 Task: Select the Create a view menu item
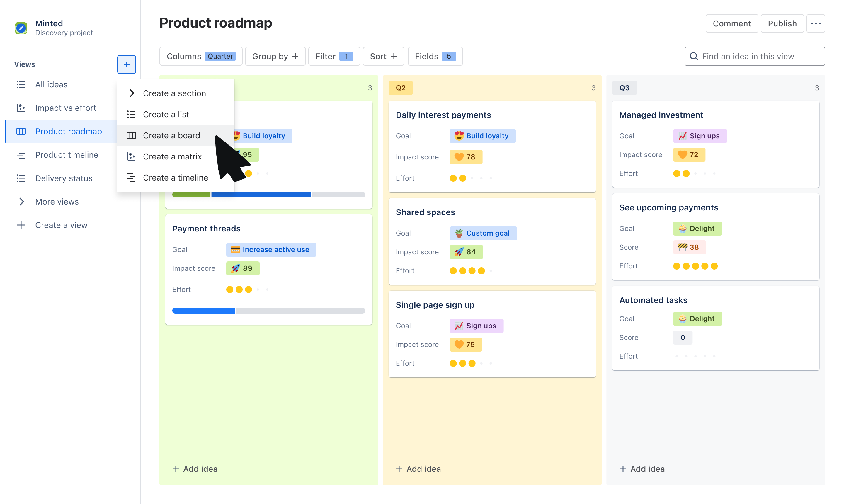click(x=61, y=224)
